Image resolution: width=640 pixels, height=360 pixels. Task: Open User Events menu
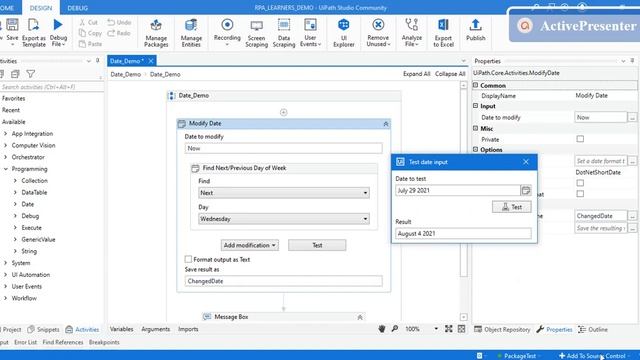pos(310,32)
